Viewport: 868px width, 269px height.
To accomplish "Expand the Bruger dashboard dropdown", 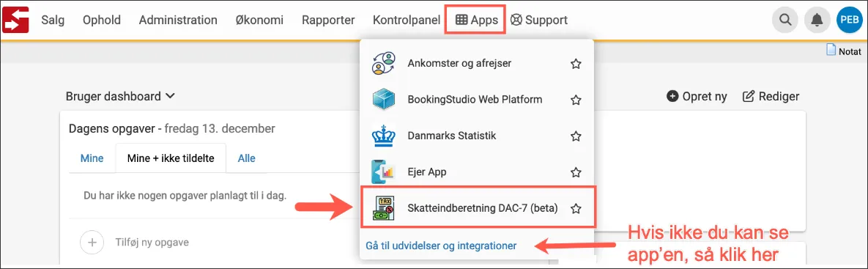I will [120, 96].
